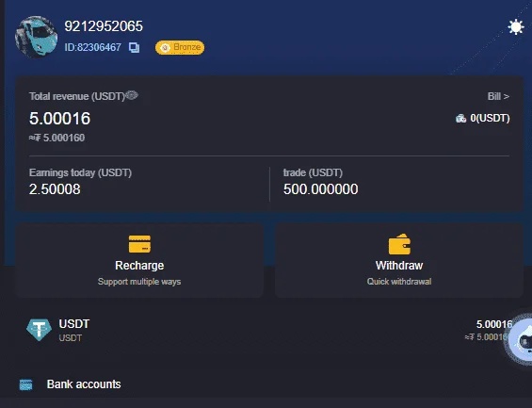Click the Tether USDT coin icon
Image resolution: width=532 pixels, height=408 pixels.
[x=39, y=330]
